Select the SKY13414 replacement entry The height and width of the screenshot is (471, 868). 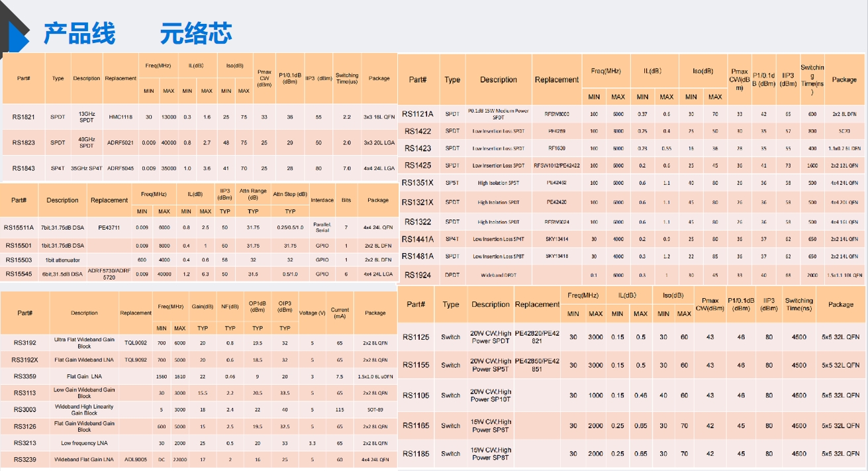556,238
